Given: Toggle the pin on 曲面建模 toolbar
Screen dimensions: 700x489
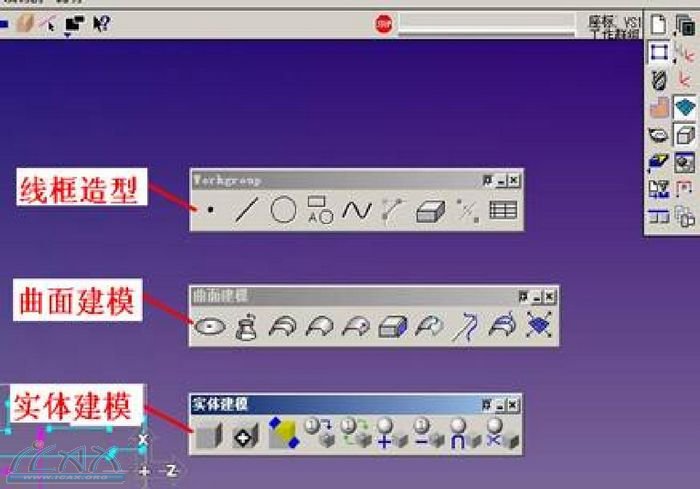Looking at the screenshot, I should [523, 296].
